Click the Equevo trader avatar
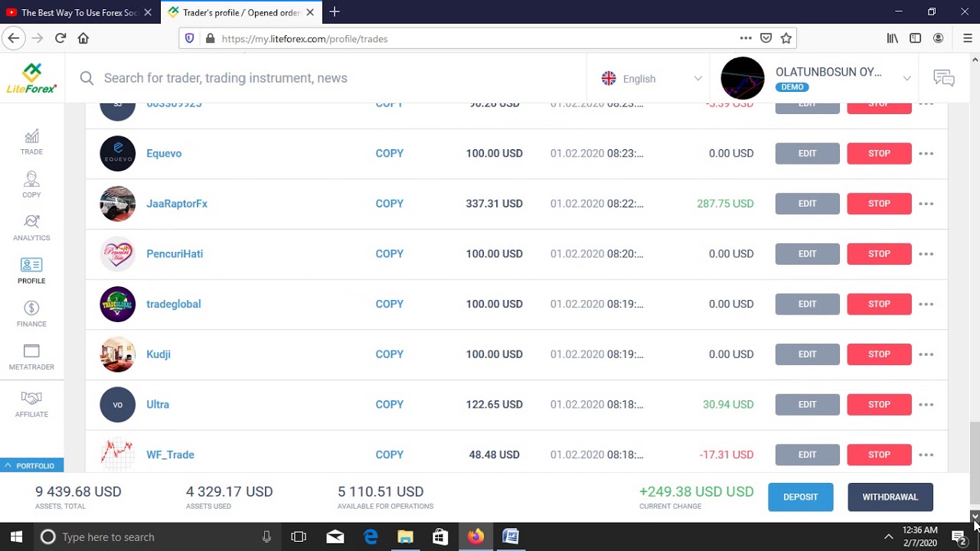980x551 pixels. click(118, 154)
